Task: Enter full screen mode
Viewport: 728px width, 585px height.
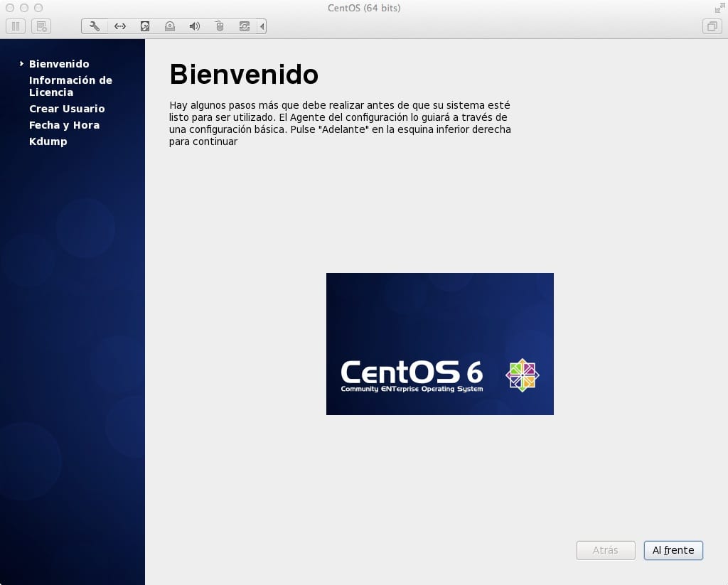Action: (719, 8)
